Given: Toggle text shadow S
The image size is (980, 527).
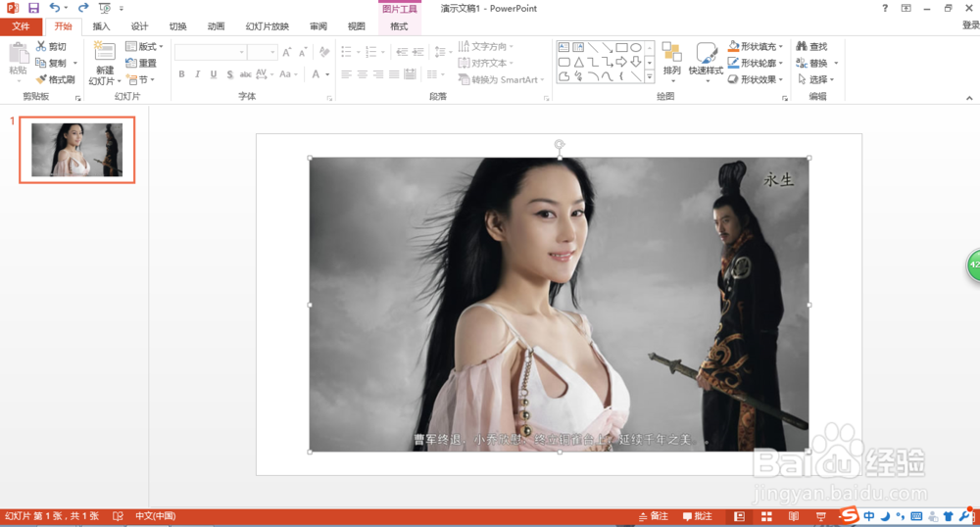Looking at the screenshot, I should [x=230, y=74].
